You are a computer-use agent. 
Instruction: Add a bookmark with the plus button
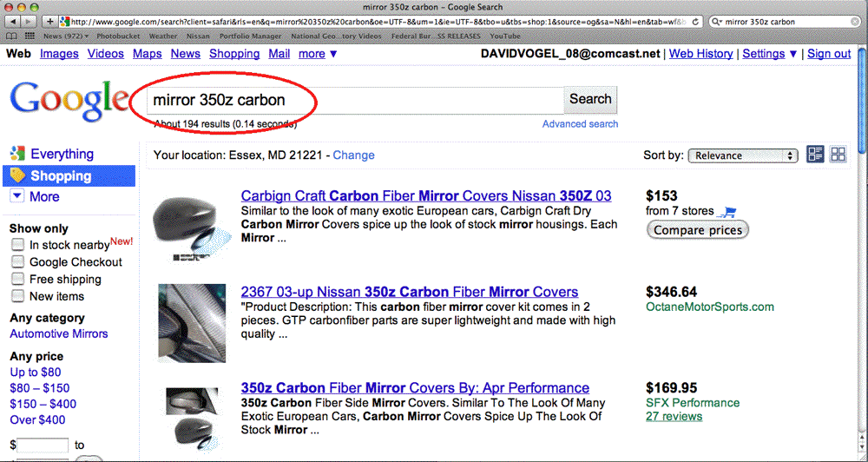tap(49, 22)
